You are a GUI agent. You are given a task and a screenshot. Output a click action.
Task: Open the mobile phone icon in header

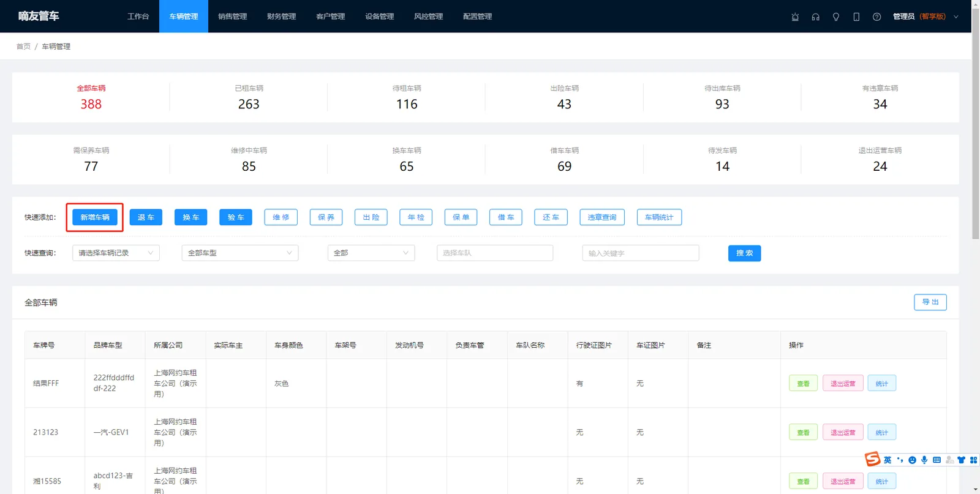click(856, 17)
